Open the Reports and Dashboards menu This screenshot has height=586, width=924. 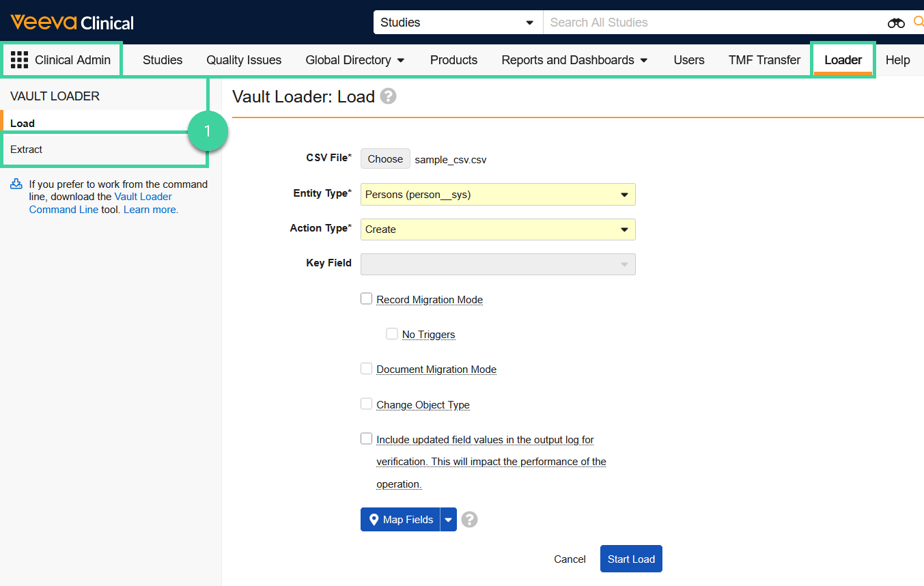click(574, 60)
